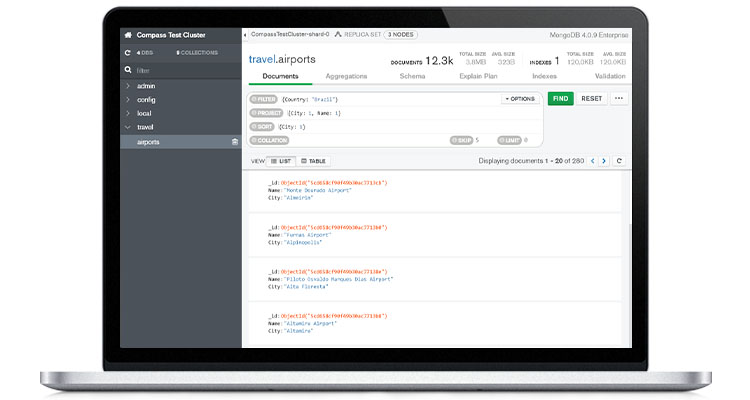
Task: Go to the next page of documents
Action: (604, 161)
